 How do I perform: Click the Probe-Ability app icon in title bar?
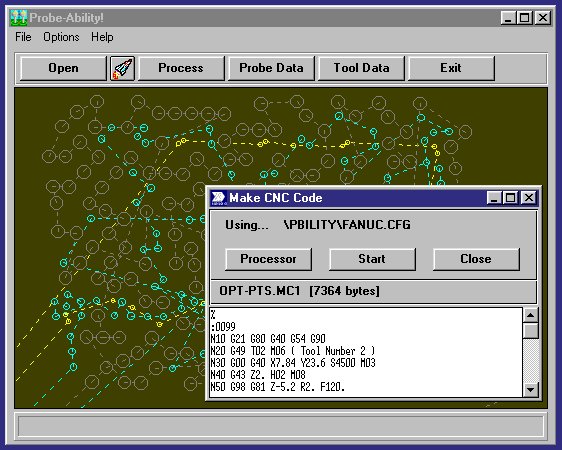19,18
